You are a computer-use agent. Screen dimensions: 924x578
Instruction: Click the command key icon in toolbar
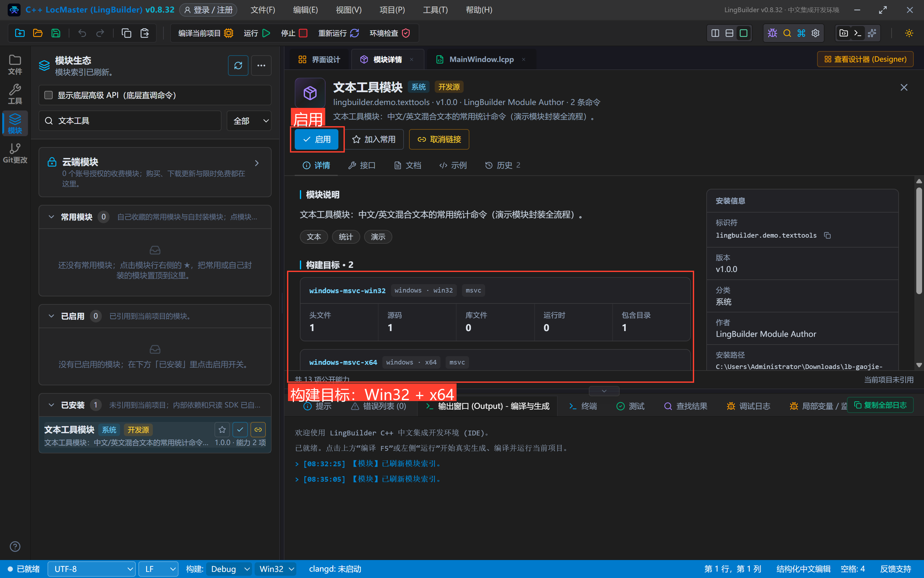pyautogui.click(x=801, y=33)
